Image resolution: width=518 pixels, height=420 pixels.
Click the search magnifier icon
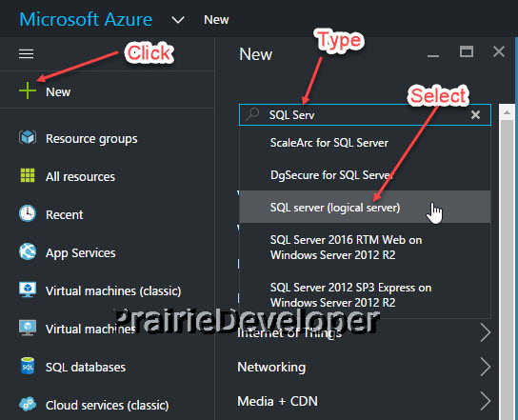[x=252, y=114]
